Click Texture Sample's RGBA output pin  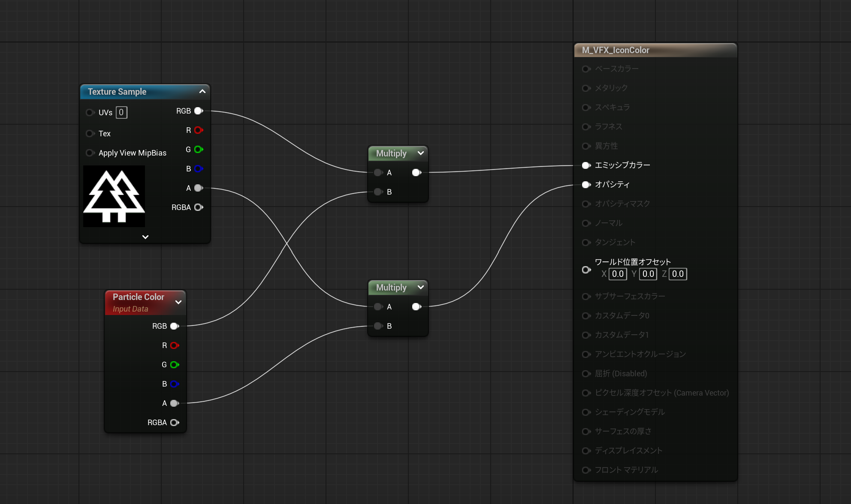tap(198, 207)
